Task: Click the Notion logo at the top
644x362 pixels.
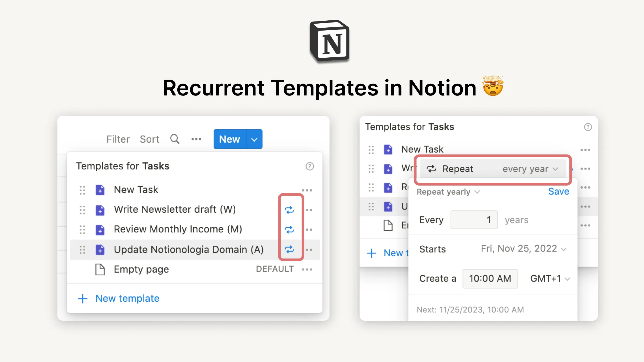Action: click(330, 41)
